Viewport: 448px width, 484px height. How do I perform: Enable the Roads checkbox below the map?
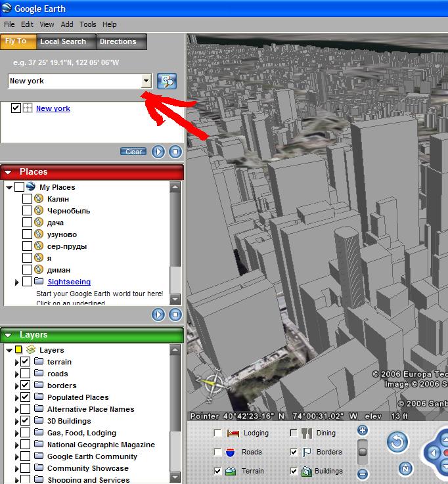click(x=217, y=452)
